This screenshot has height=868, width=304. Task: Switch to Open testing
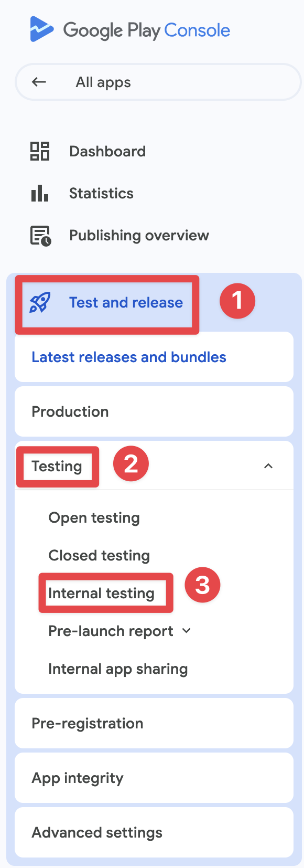94,517
